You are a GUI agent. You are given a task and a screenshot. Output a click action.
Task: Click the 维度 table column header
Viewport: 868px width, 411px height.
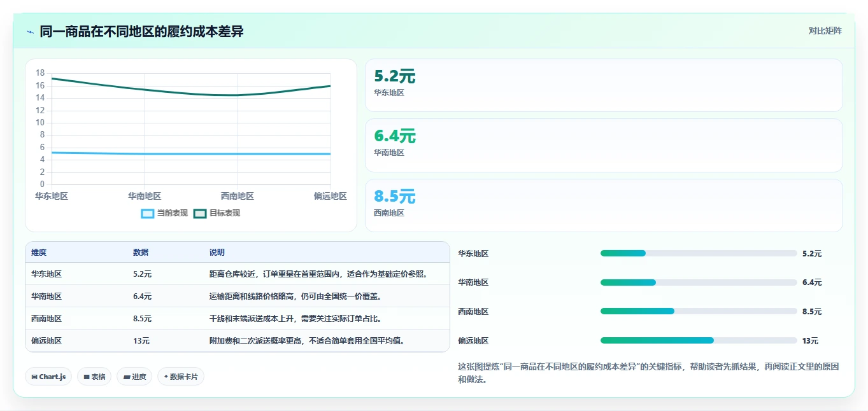39,253
